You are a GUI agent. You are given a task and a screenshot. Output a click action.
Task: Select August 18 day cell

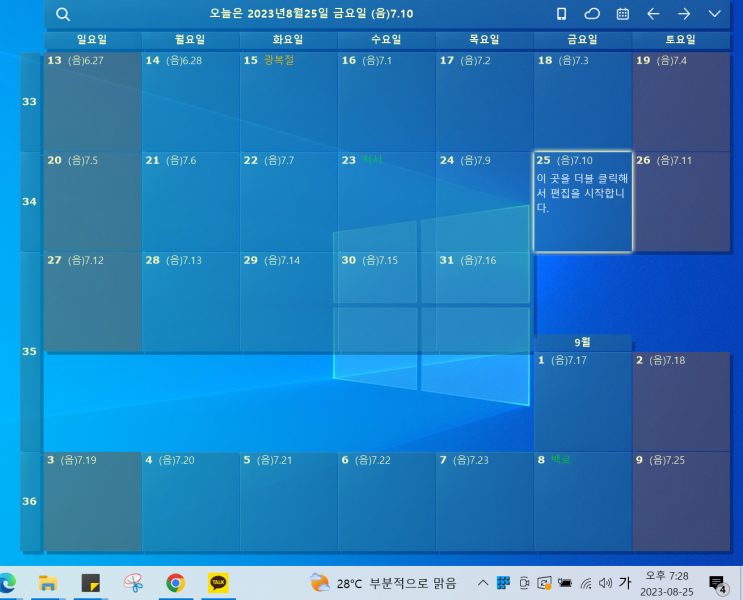click(583, 101)
